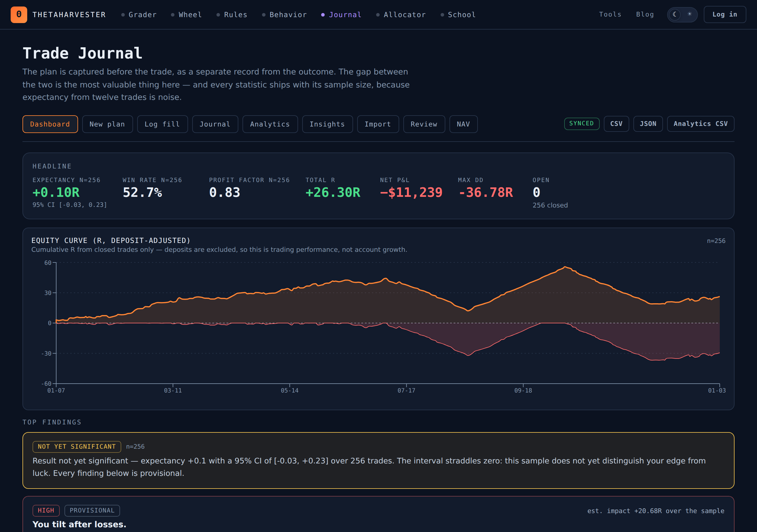Click the 03-11 date axis marker
The height and width of the screenshot is (532, 757).
click(x=173, y=391)
